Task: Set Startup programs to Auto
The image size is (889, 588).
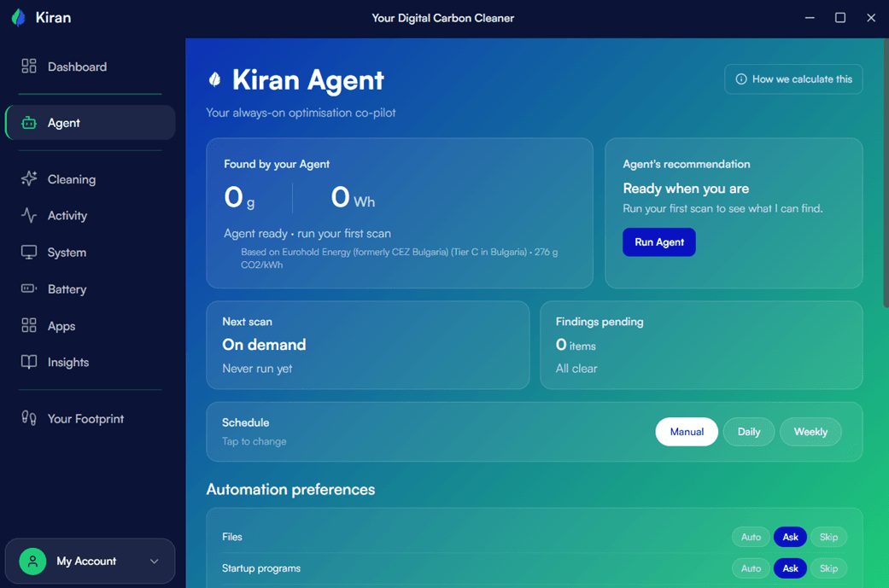Action: 751,568
